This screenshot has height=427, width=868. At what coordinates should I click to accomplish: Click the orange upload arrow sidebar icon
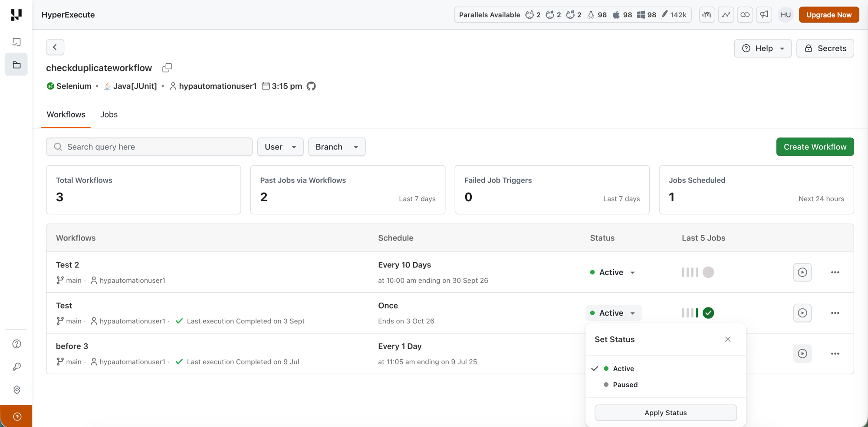point(16,417)
